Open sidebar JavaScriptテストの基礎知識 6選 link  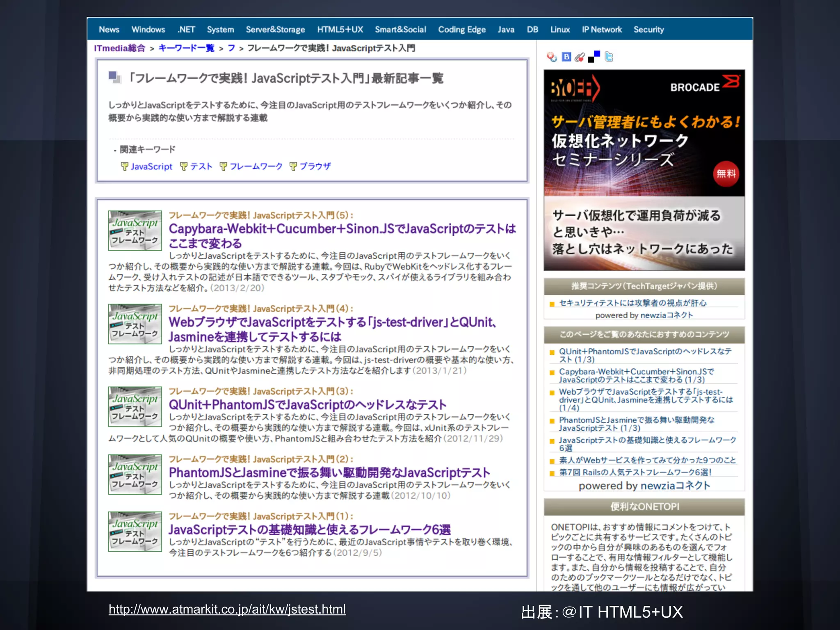click(x=647, y=444)
